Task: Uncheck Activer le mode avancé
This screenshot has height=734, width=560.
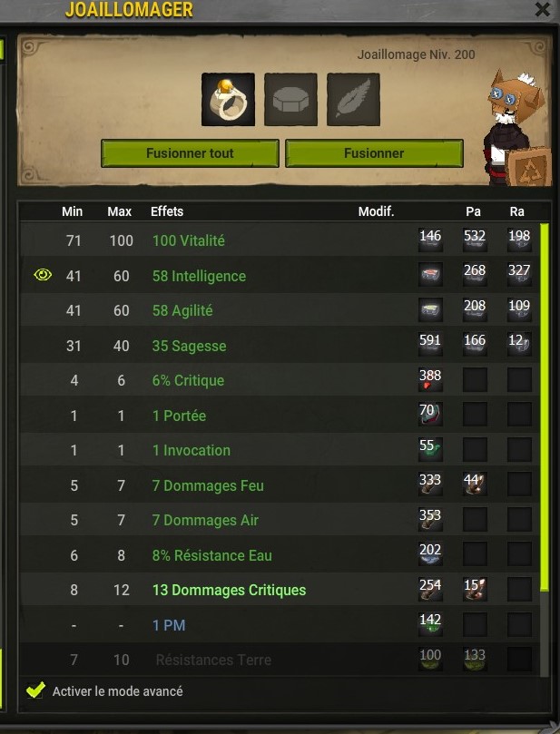Action: point(35,690)
